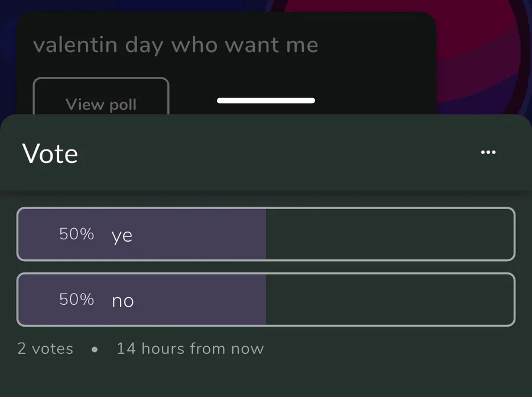Click the bullet separator beside the vote count
The width and height of the screenshot is (532, 397).
coord(95,349)
